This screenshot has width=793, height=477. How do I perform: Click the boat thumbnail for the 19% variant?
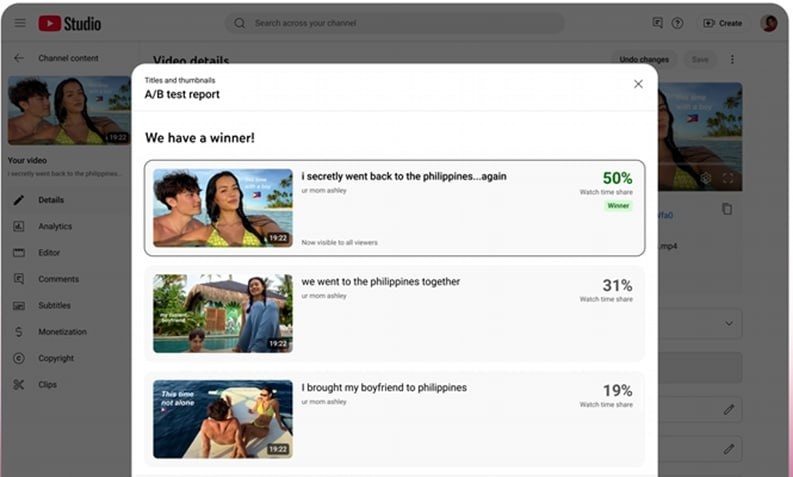223,419
